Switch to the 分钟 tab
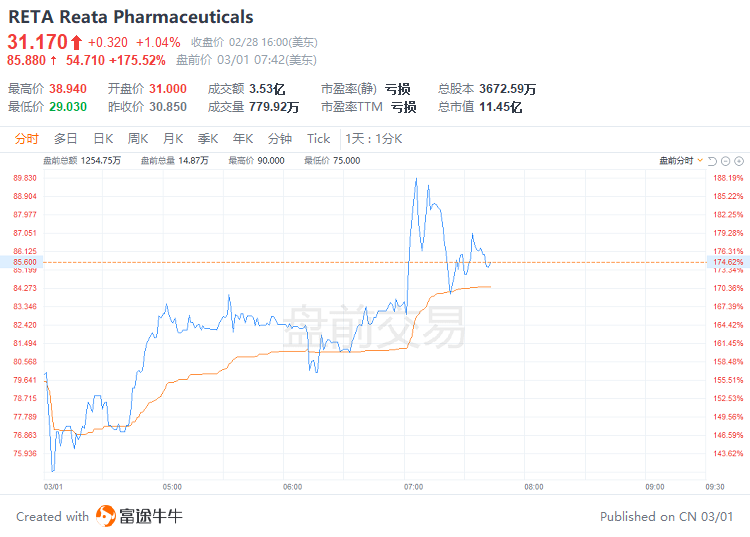This screenshot has height=537, width=750. [280, 139]
